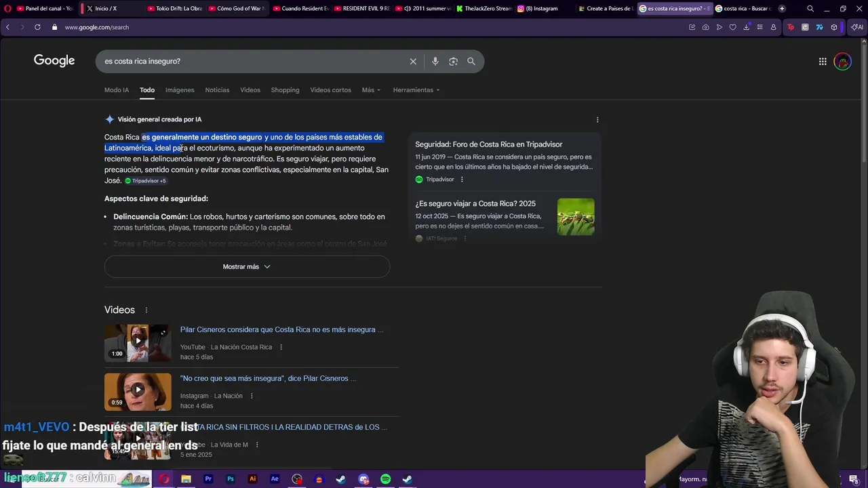868x488 pixels.
Task: Expand the Herramientas tools dropdown
Action: [x=416, y=90]
